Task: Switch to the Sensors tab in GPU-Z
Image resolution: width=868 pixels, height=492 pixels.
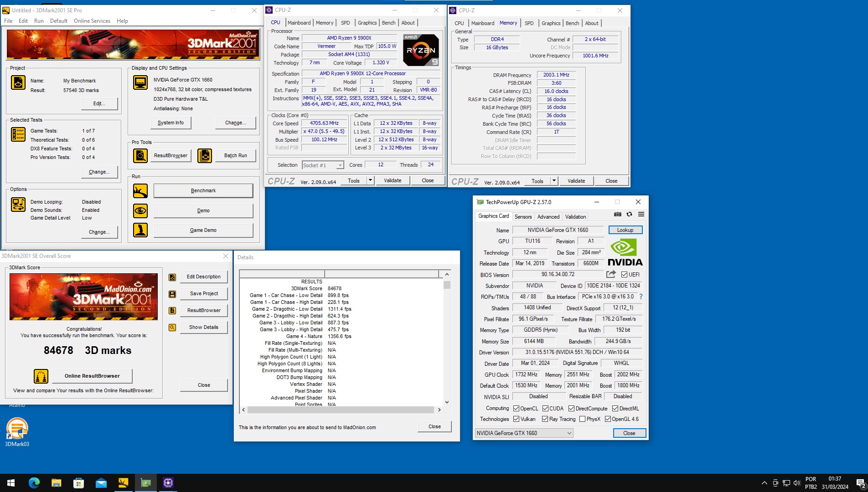Action: pos(523,217)
